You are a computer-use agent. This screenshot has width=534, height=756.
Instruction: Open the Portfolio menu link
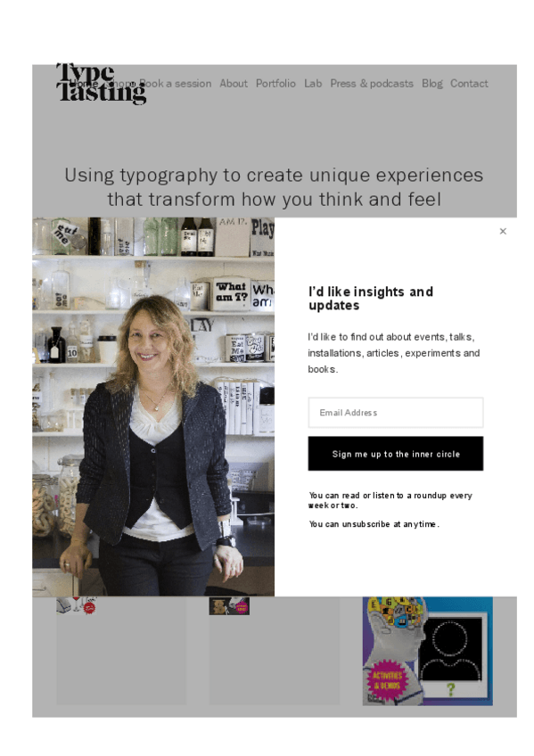point(275,84)
